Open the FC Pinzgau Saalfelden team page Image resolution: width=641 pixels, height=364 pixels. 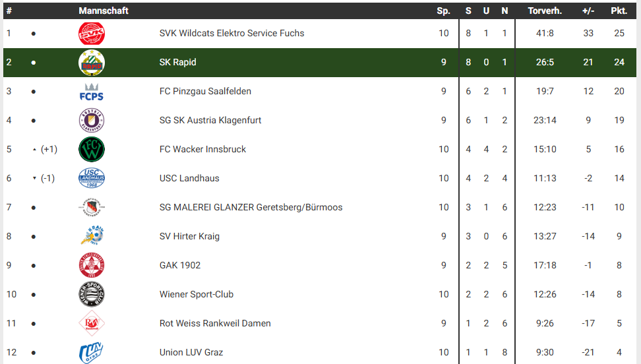coord(205,91)
